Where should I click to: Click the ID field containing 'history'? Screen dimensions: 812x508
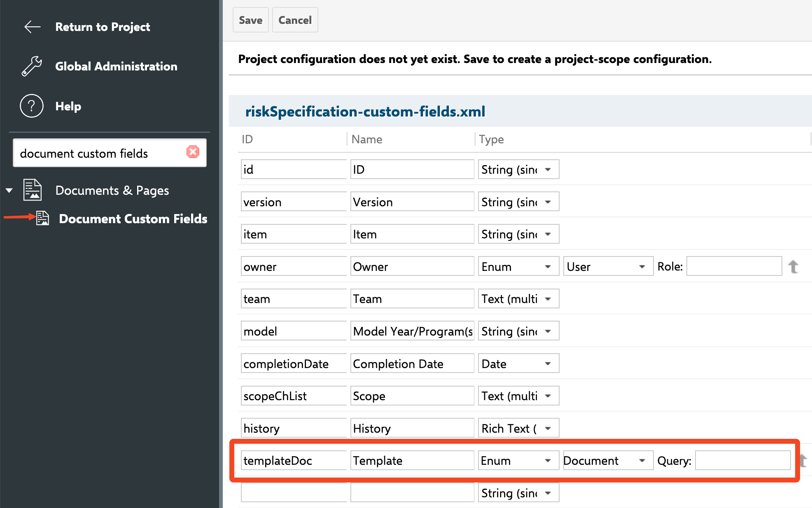(x=294, y=428)
